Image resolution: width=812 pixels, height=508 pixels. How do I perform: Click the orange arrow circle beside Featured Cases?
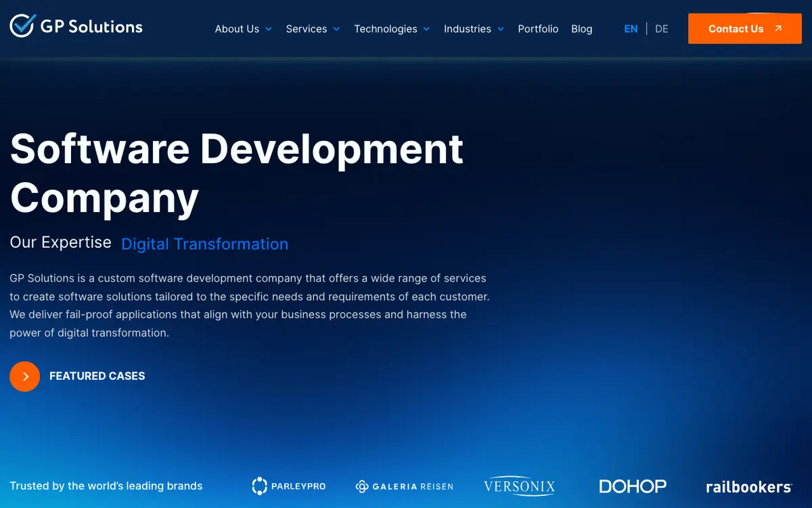(x=25, y=377)
